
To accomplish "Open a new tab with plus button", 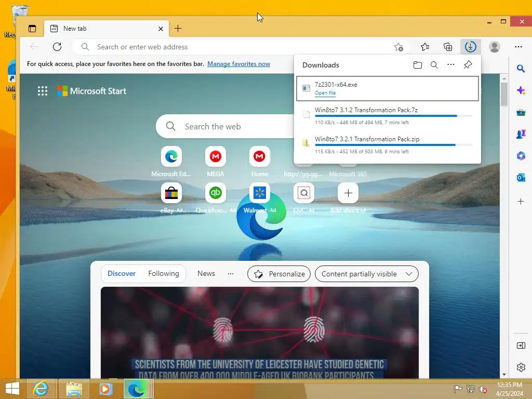I will pos(178,29).
